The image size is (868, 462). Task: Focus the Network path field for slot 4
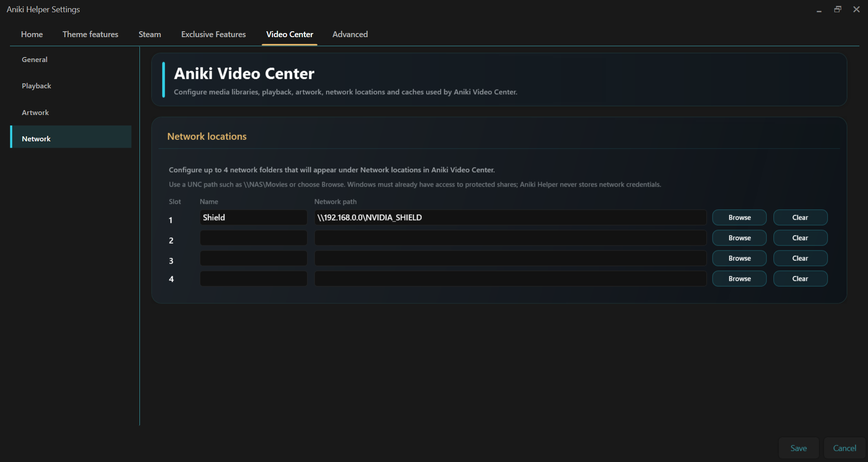coord(510,279)
